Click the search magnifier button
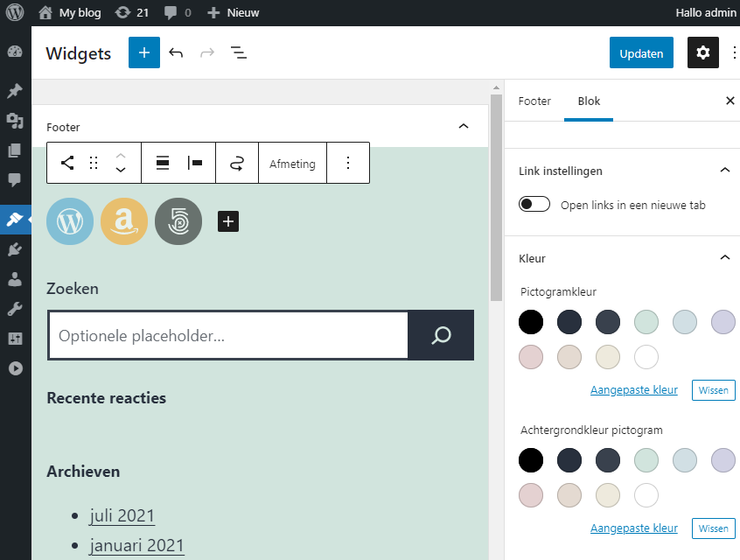 pyautogui.click(x=441, y=335)
